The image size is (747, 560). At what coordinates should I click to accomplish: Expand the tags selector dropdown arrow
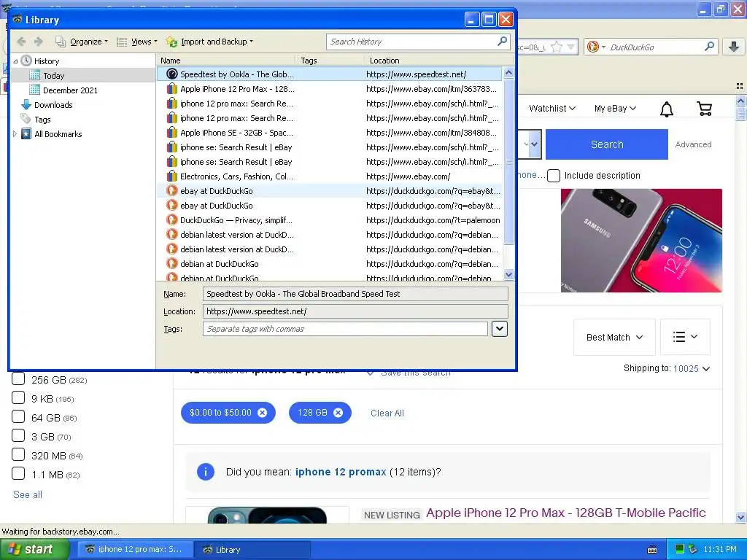click(x=499, y=329)
